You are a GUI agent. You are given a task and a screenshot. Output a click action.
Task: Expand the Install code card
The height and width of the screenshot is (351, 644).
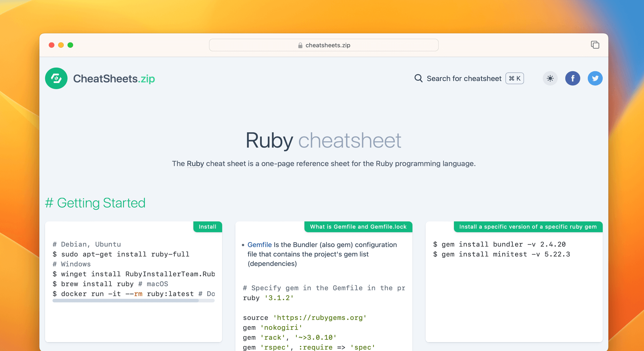[x=207, y=227]
